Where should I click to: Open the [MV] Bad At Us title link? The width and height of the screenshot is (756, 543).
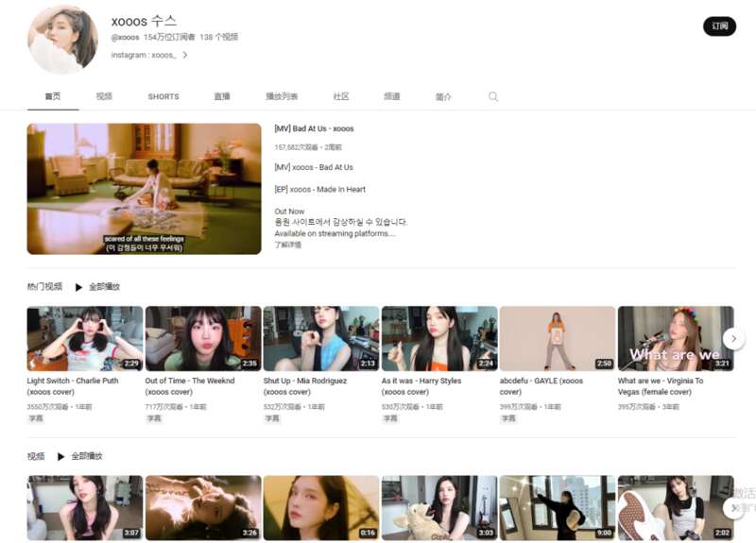(314, 128)
